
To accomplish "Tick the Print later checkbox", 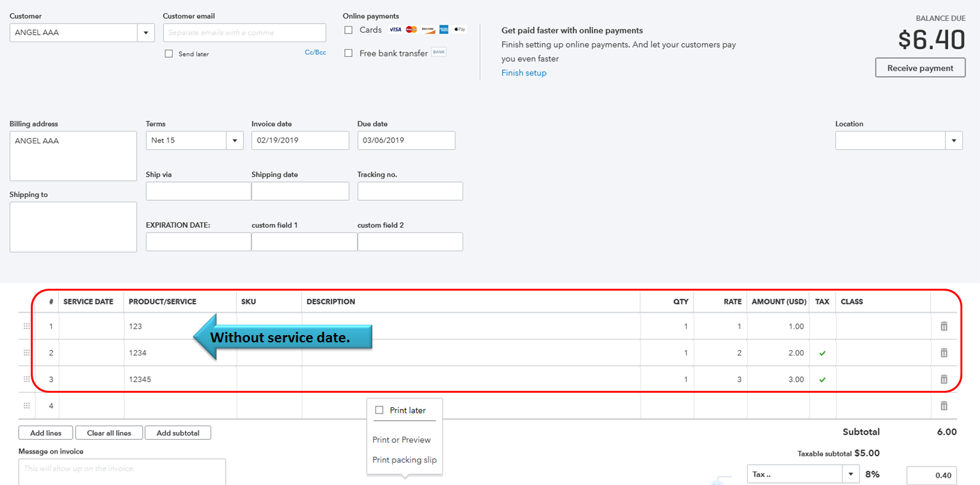I will point(379,410).
